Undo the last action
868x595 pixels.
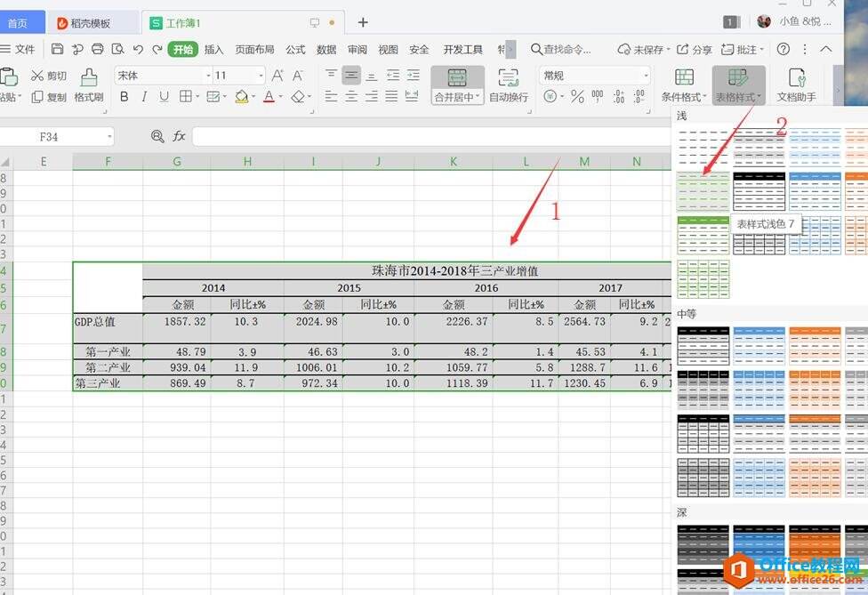[138, 49]
